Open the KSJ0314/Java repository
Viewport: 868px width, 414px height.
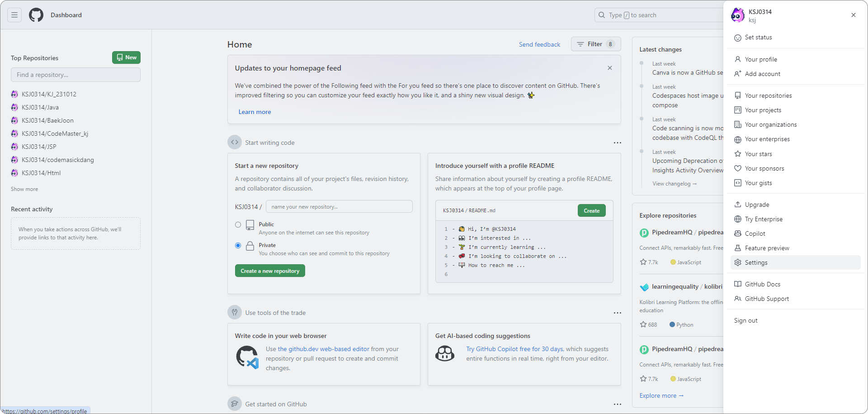40,107
